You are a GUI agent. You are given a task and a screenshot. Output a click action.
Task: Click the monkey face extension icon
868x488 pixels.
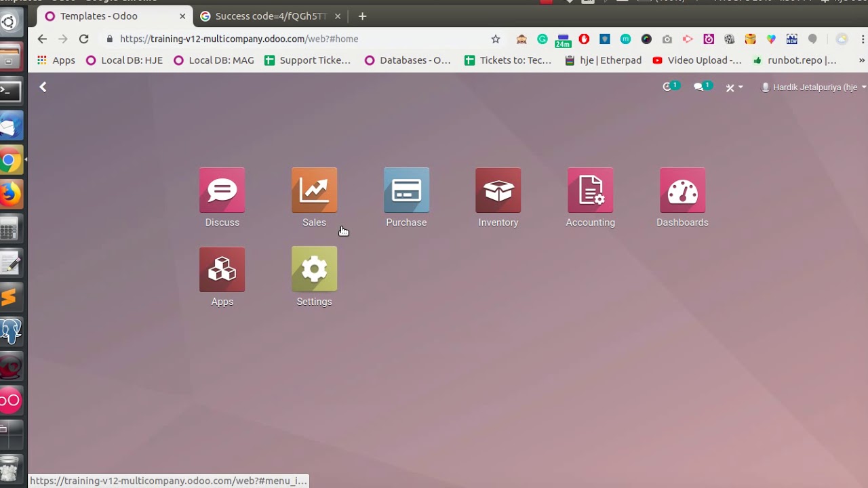tap(521, 39)
